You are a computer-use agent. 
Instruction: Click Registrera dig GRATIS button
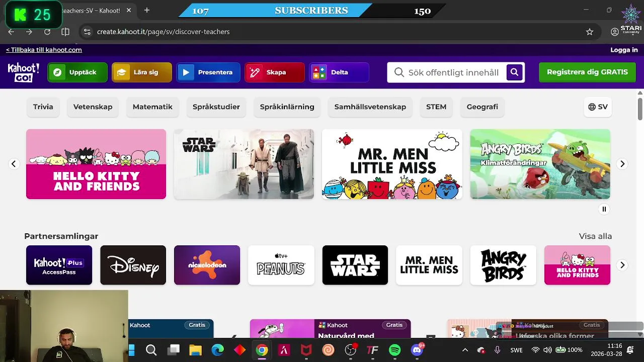point(587,72)
